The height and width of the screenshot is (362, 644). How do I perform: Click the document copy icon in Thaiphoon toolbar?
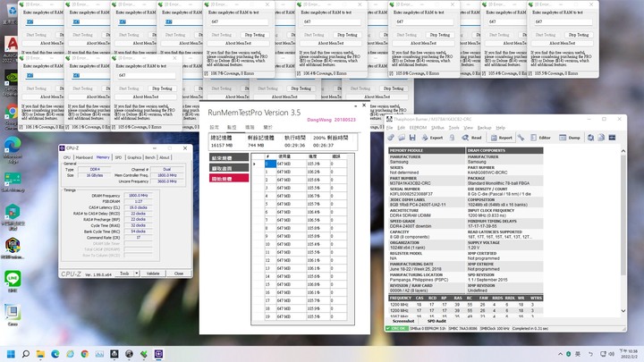click(x=601, y=138)
